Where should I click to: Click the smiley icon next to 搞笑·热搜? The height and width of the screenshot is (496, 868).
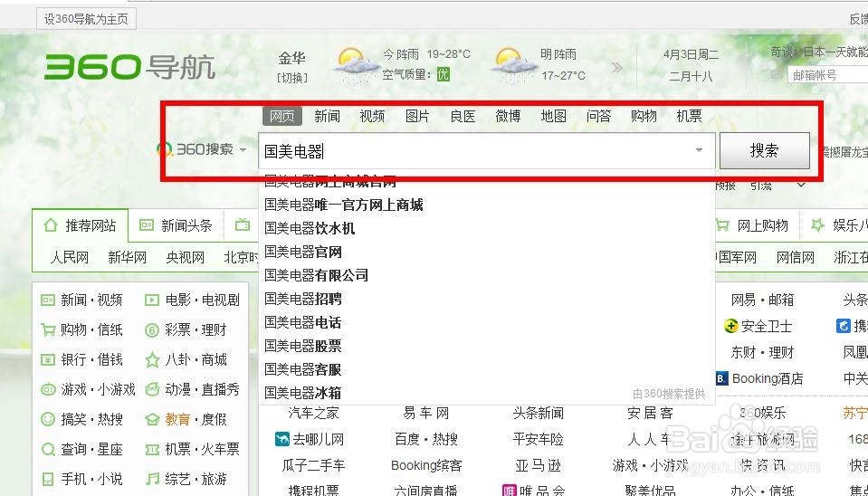tap(48, 419)
